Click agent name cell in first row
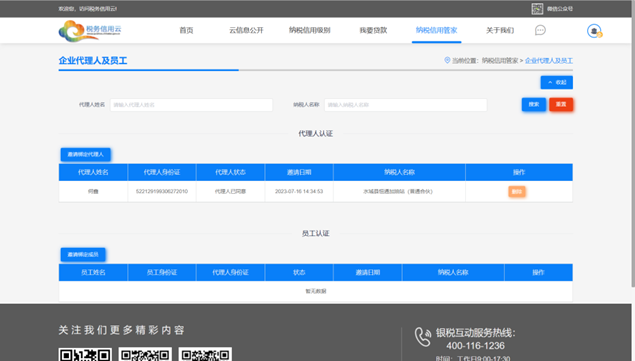The height and width of the screenshot is (361, 635). point(93,191)
